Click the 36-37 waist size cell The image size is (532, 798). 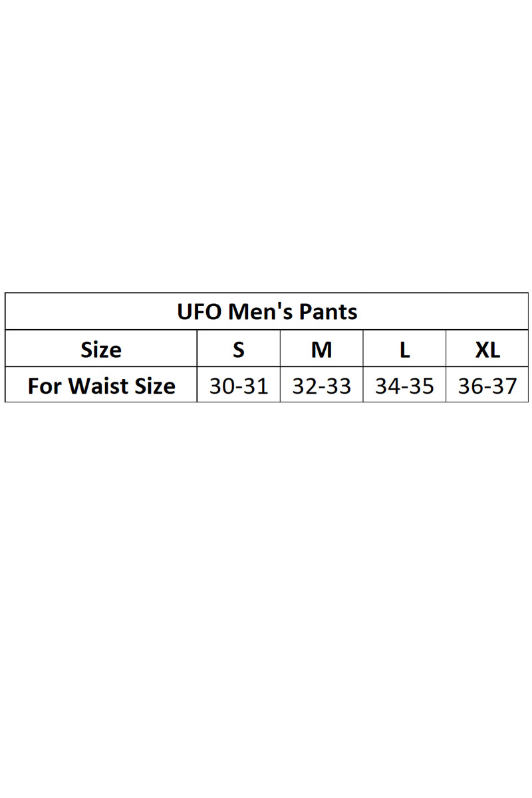(487, 384)
